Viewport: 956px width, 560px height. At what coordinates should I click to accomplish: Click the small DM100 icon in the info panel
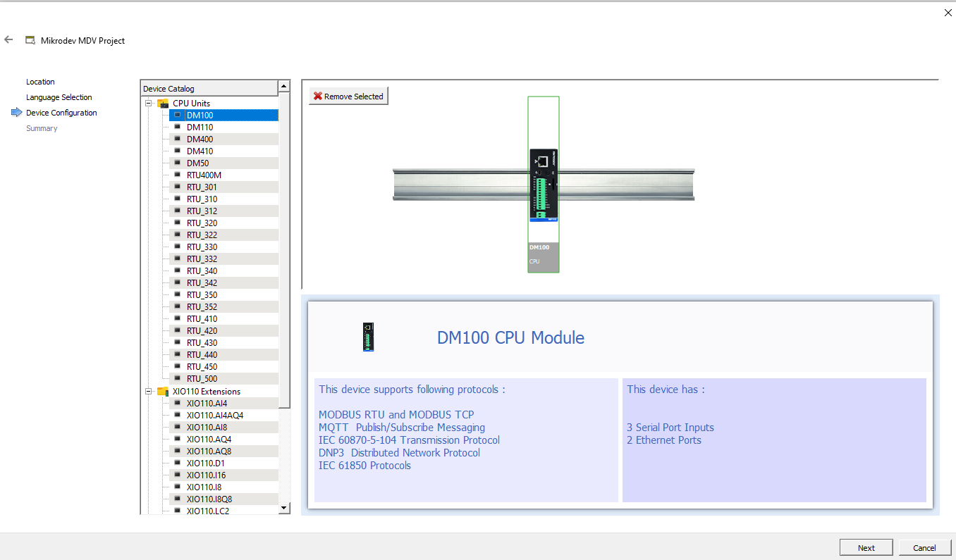tap(368, 337)
